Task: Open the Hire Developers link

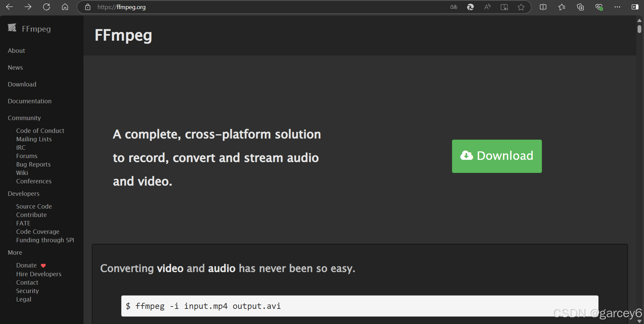Action: (x=39, y=274)
